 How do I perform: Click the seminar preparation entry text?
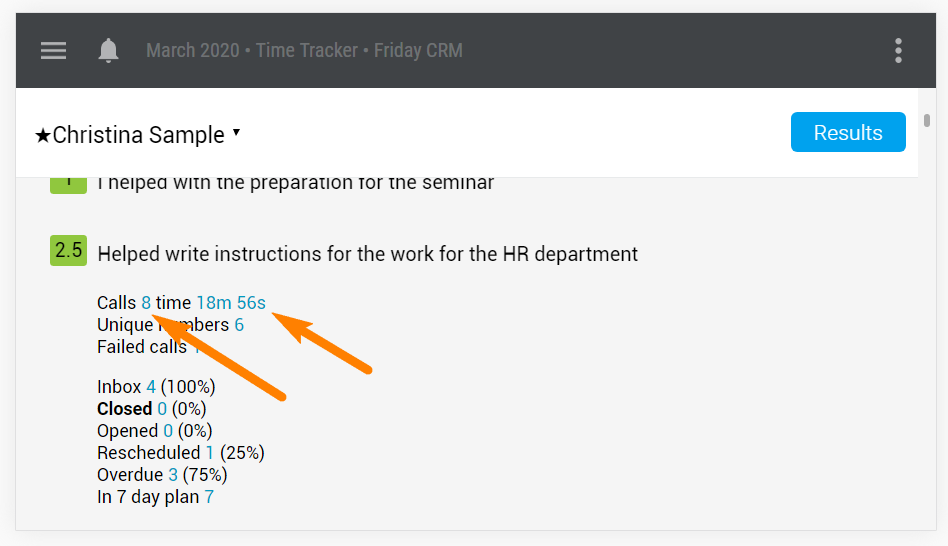point(296,183)
